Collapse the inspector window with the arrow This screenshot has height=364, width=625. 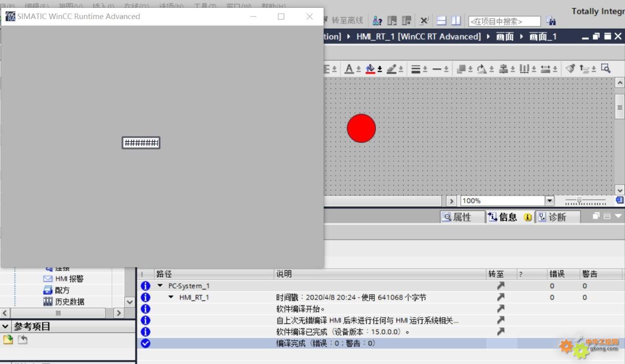[x=619, y=216]
